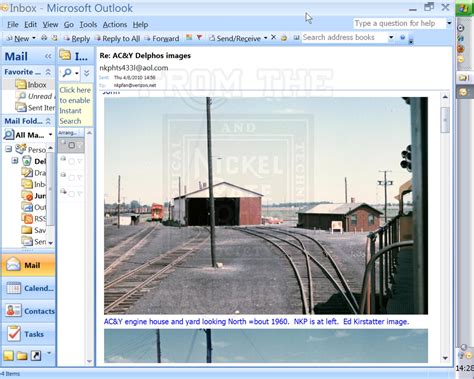Open the help question box dropdown arrow

pyautogui.click(x=449, y=23)
